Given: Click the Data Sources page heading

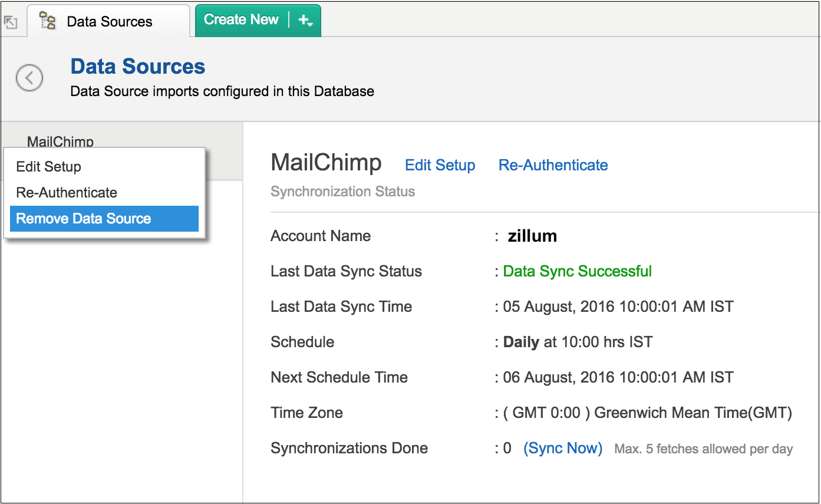Looking at the screenshot, I should (138, 67).
